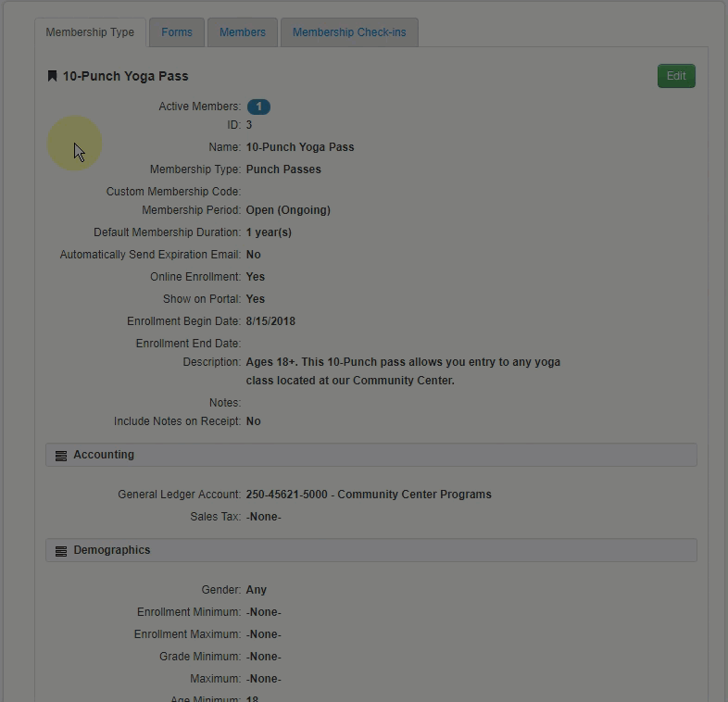Click the Default Membership Duration 1 year(s) value
728x702 pixels.
point(269,232)
